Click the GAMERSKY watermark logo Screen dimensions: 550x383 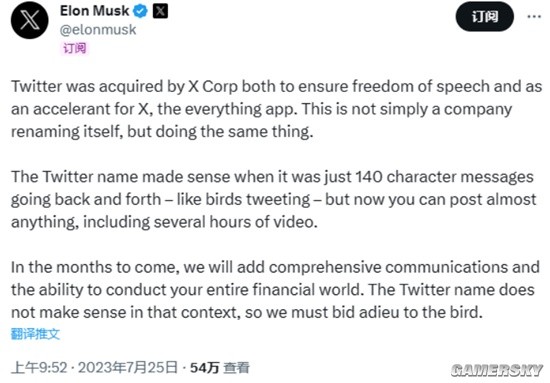point(497,370)
